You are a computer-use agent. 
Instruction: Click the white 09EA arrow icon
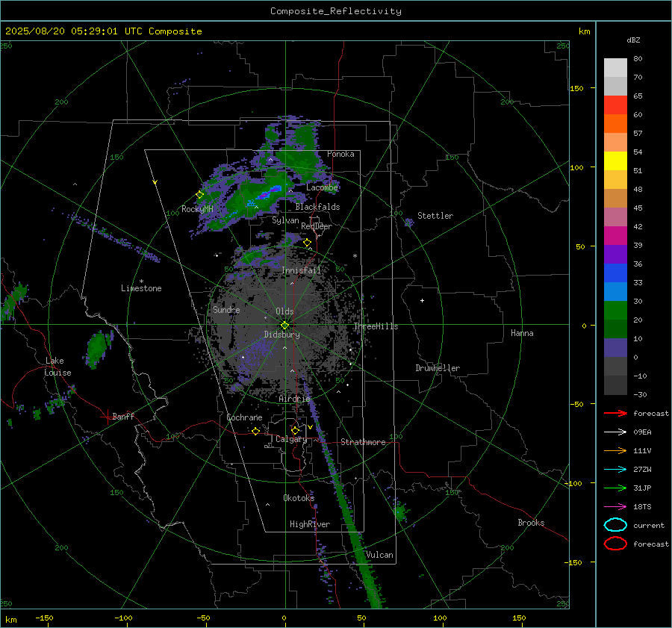615,432
